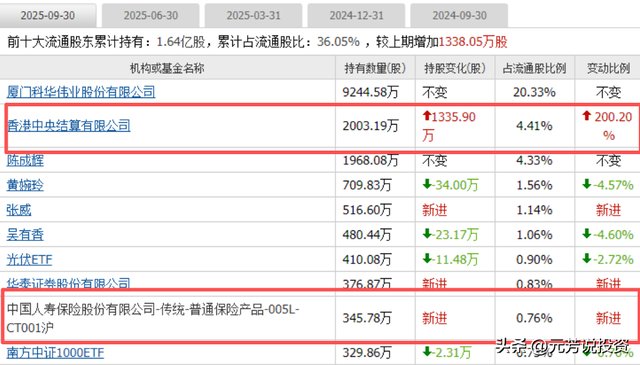
Task: Click the red up arrow beside 1335.90万
Action: (x=427, y=116)
